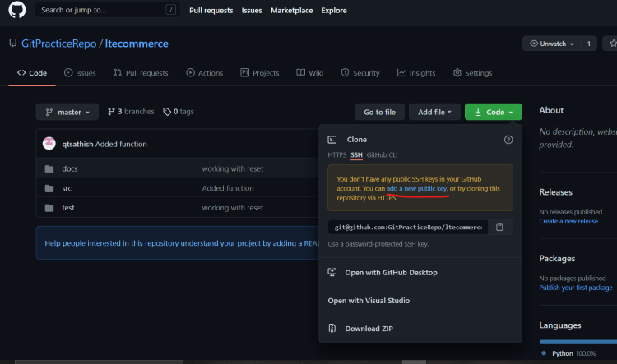Click the GitHub Desktop download icon
The width and height of the screenshot is (617, 364).
pos(332,272)
